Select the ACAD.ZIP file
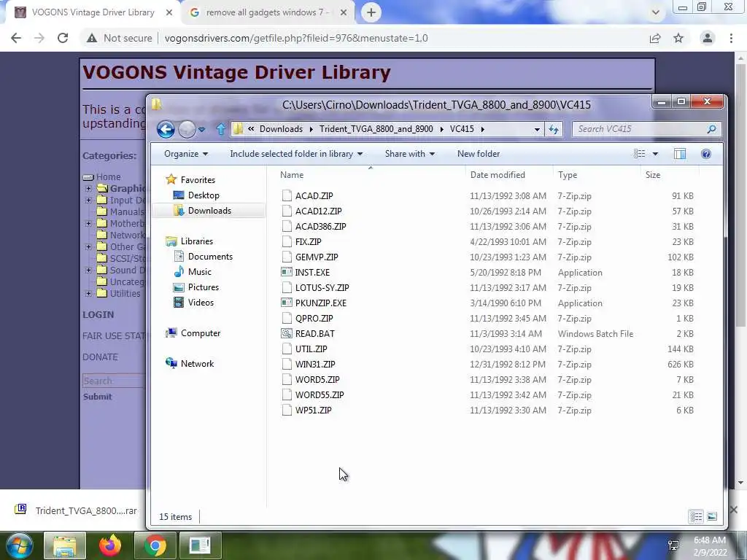The image size is (747, 560). (x=314, y=195)
